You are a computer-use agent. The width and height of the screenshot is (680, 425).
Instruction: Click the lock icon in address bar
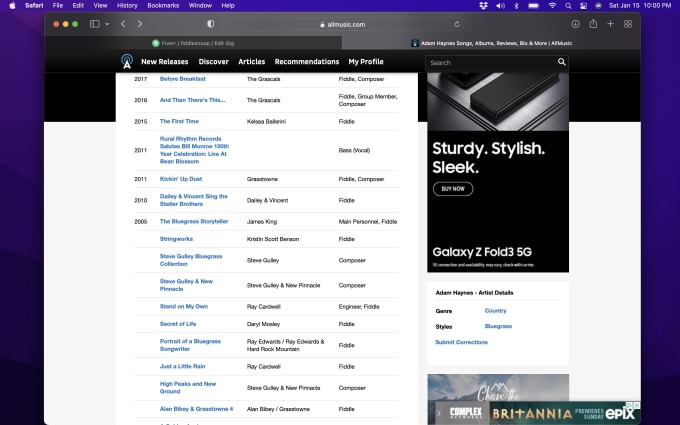click(322, 25)
